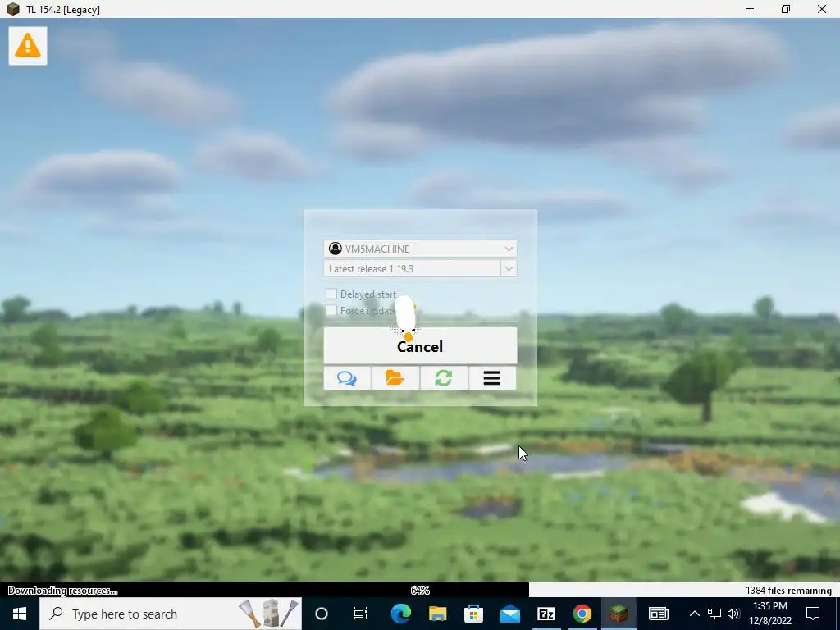
Task: Open the account dropdown showing VM5MACHINE
Action: tap(420, 249)
